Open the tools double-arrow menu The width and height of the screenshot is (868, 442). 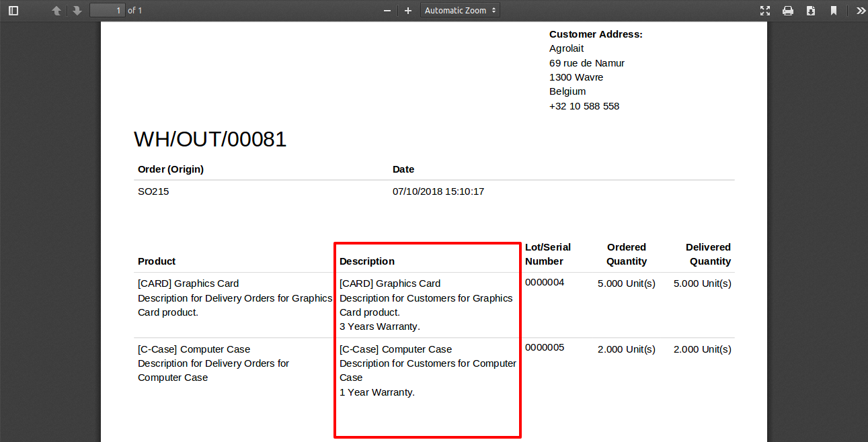tap(861, 11)
